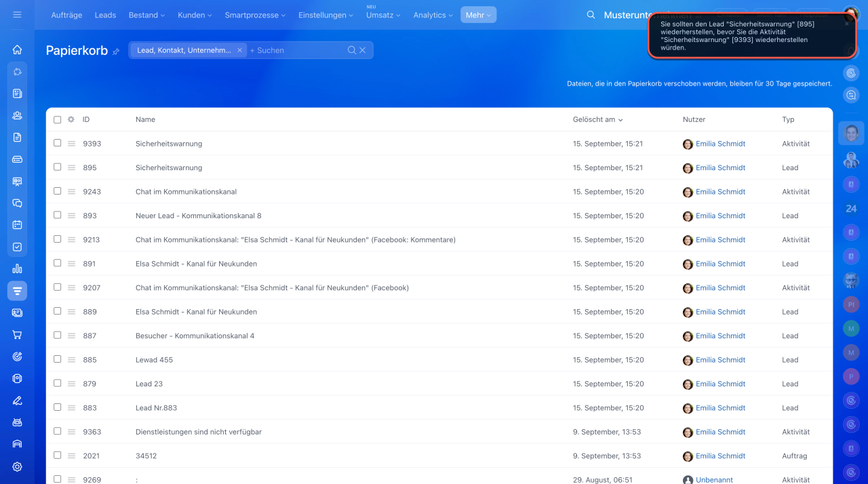This screenshot has width=868, height=484.
Task: Open the Mehr dropdown menu
Action: tap(478, 15)
